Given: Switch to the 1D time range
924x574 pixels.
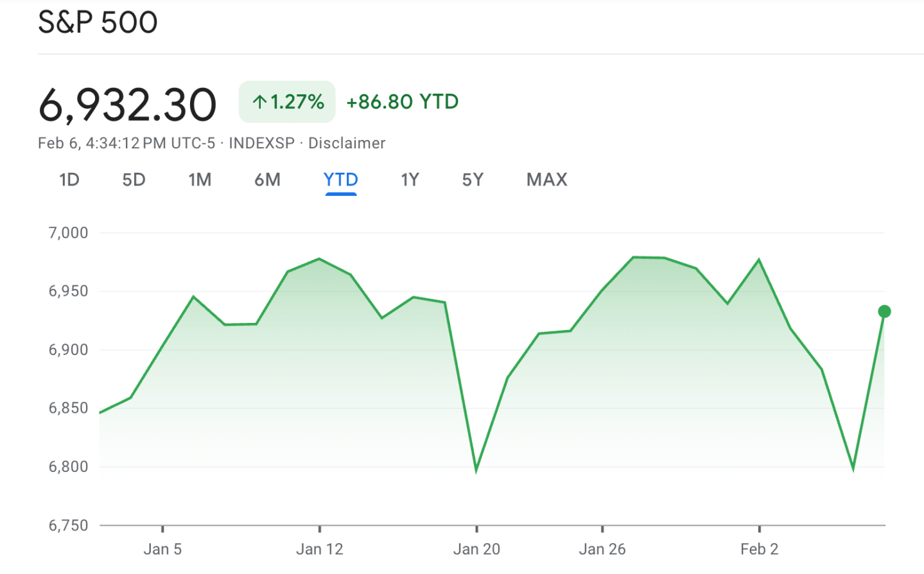Looking at the screenshot, I should (69, 180).
